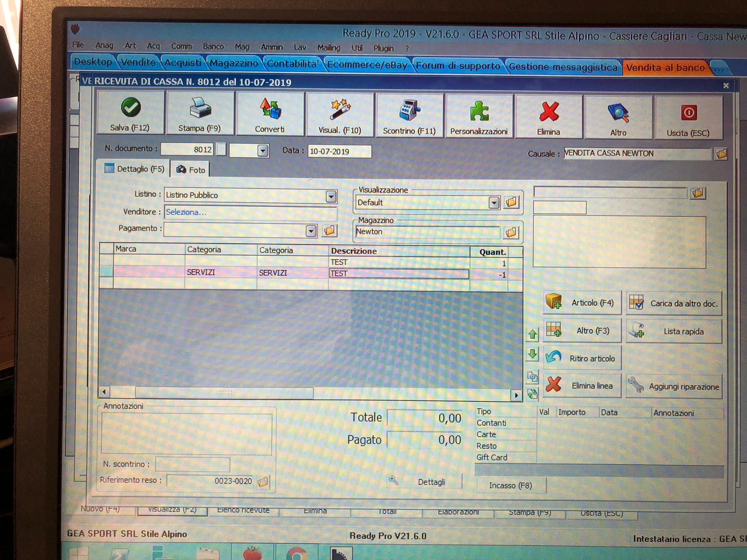
Task: Open the Altro toolbar options
Action: (x=618, y=118)
